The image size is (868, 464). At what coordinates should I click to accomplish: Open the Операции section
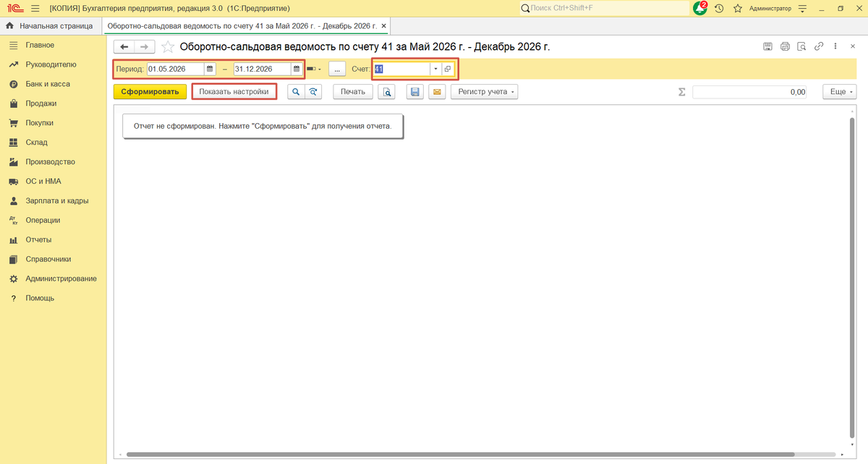43,220
